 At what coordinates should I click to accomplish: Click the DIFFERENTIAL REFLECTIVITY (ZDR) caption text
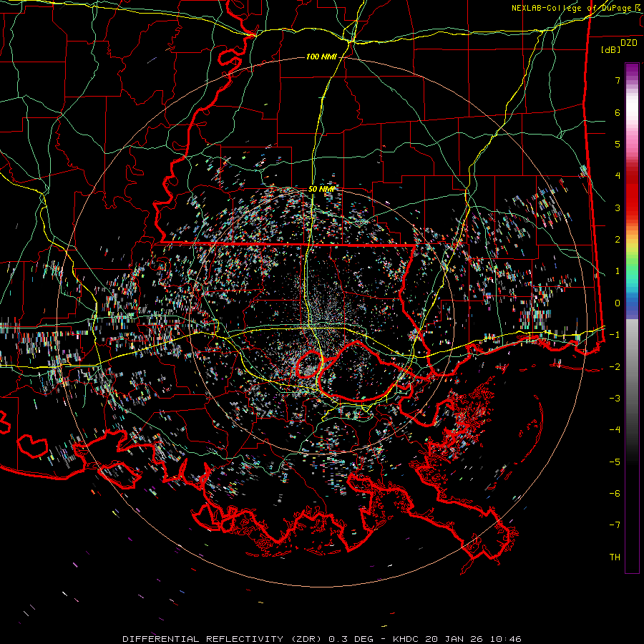click(x=223, y=639)
